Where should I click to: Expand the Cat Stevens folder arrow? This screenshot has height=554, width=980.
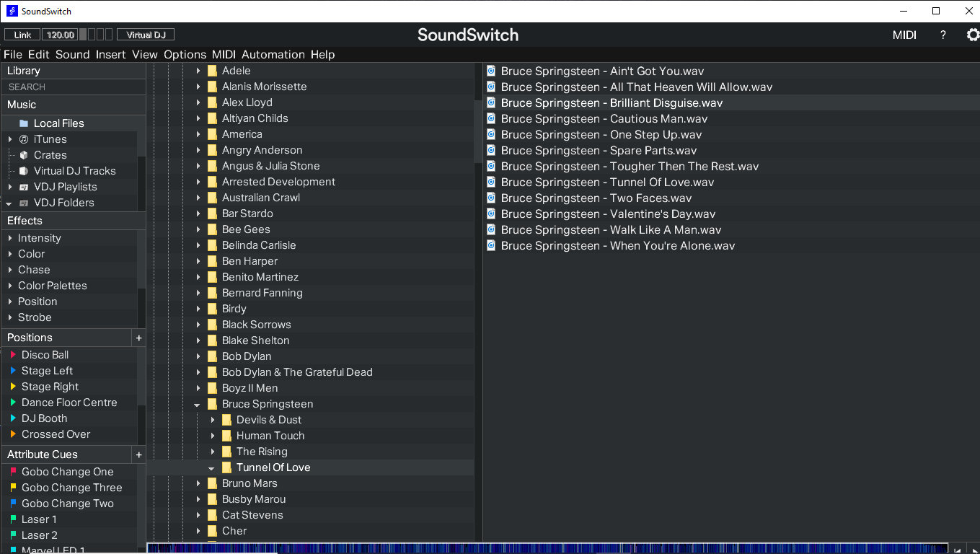pyautogui.click(x=198, y=515)
